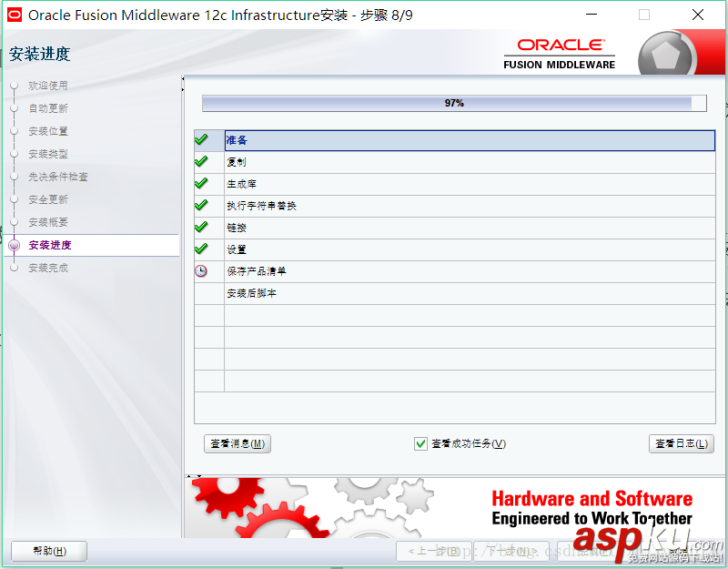Click the green checkmark beside 准备
Image resolution: width=728 pixels, height=569 pixels.
point(201,139)
